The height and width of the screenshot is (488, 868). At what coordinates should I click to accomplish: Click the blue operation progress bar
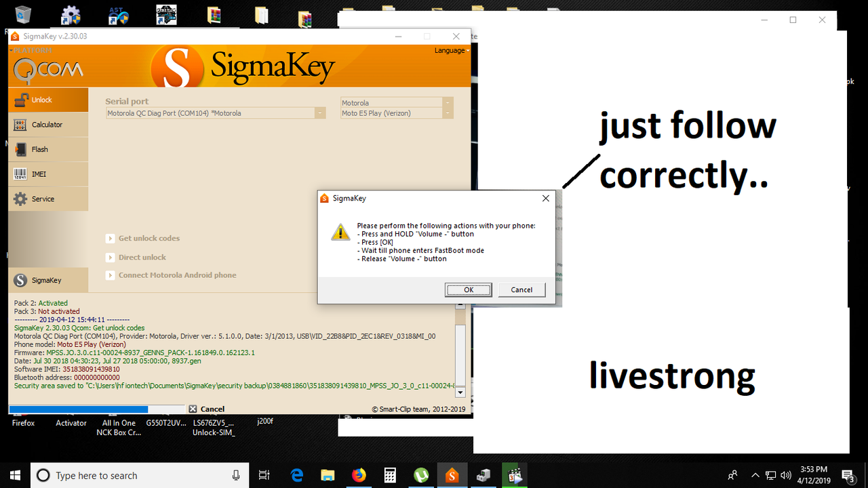pyautogui.click(x=95, y=409)
